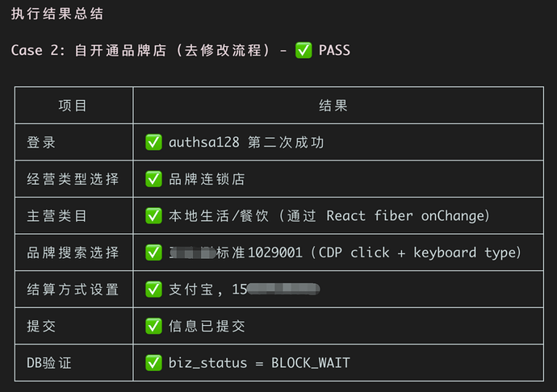Click the 执行结果总结 heading
The image size is (557, 392).
tap(57, 14)
